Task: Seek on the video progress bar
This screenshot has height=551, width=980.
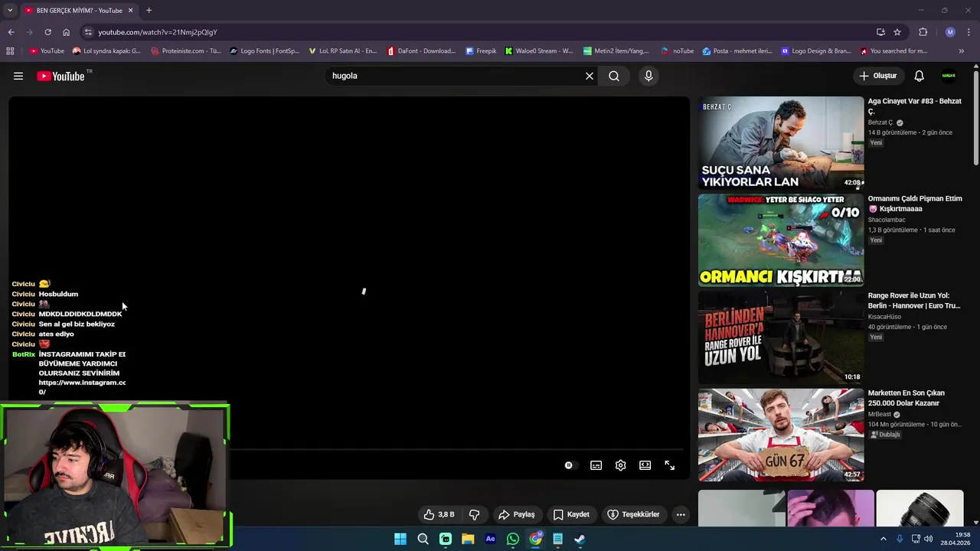Action: tap(456, 449)
